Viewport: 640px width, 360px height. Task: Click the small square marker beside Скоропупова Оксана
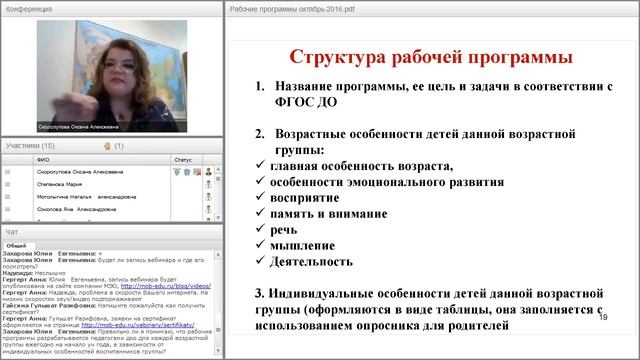tap(7, 172)
